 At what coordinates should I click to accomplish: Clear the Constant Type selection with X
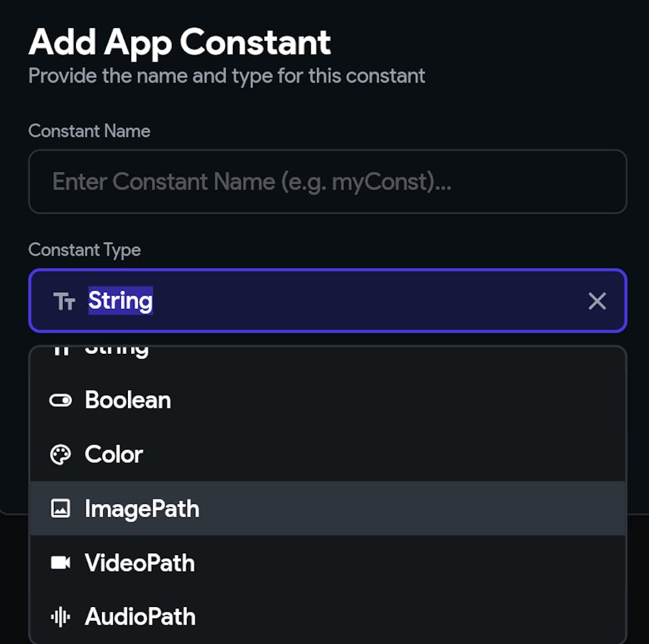click(596, 301)
